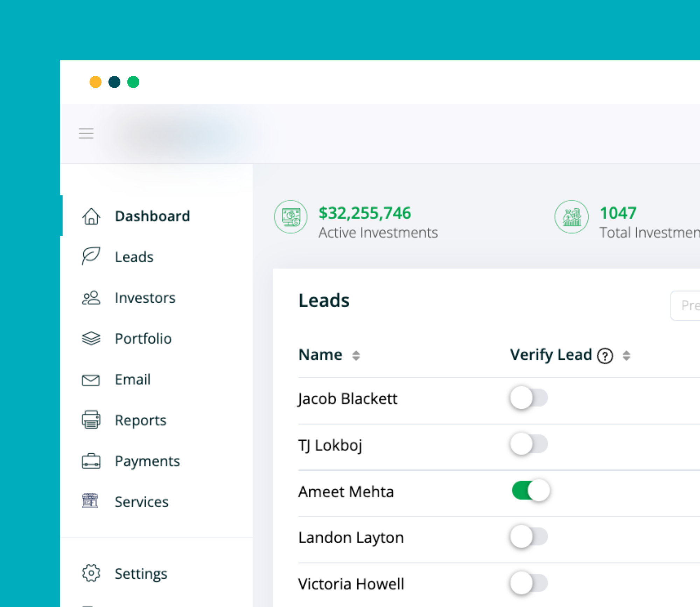Click the Active Investments stat icon

(290, 217)
